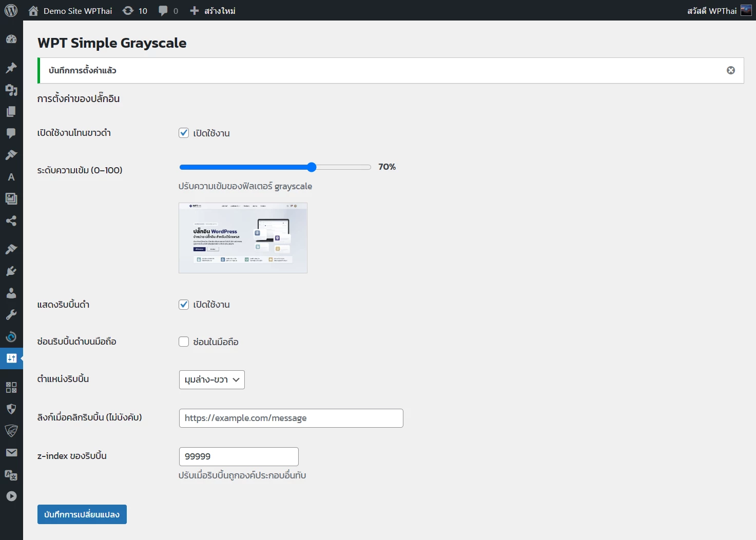Check the ซ่อนในมือถือ checkbox
This screenshot has height=540, width=756.
click(184, 342)
